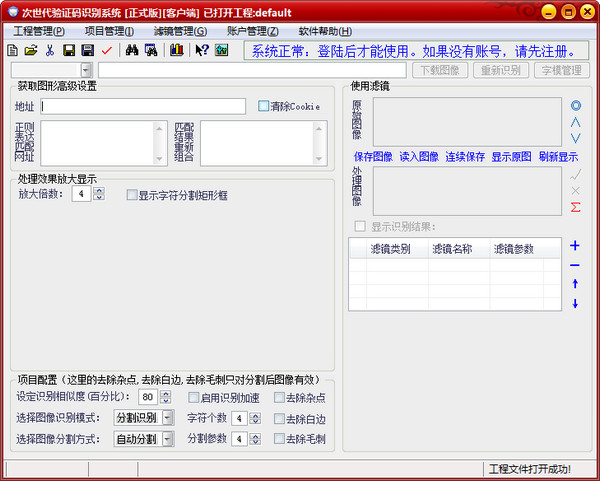The height and width of the screenshot is (481, 600).
Task: Expand the 分割识别 recognition mode dropdown
Action: point(167,417)
